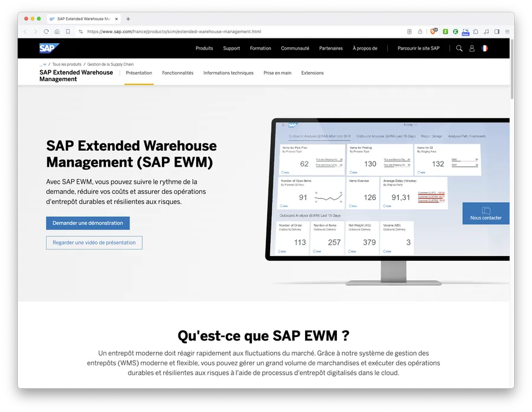Viewport: 532px width, 412px height.
Task: Click the browser forward arrow
Action: 35,31
